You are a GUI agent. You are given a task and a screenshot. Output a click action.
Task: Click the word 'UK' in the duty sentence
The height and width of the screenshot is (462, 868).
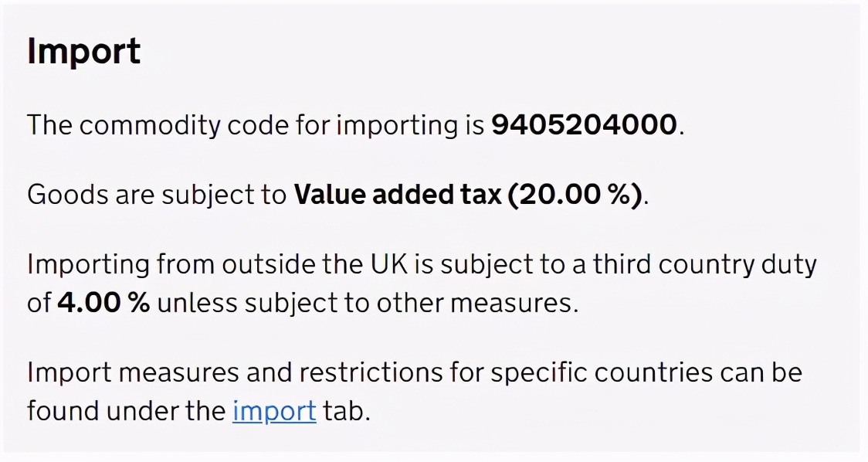click(388, 263)
